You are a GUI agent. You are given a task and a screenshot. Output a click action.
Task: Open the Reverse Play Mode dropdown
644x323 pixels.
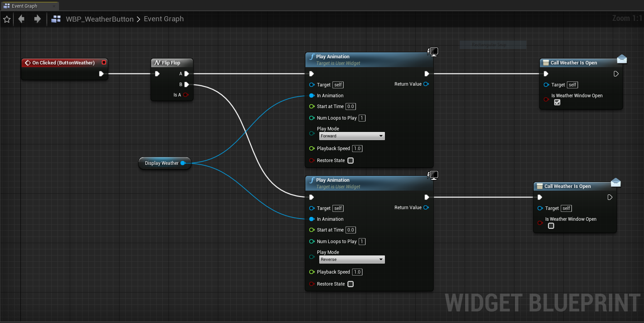coord(352,260)
